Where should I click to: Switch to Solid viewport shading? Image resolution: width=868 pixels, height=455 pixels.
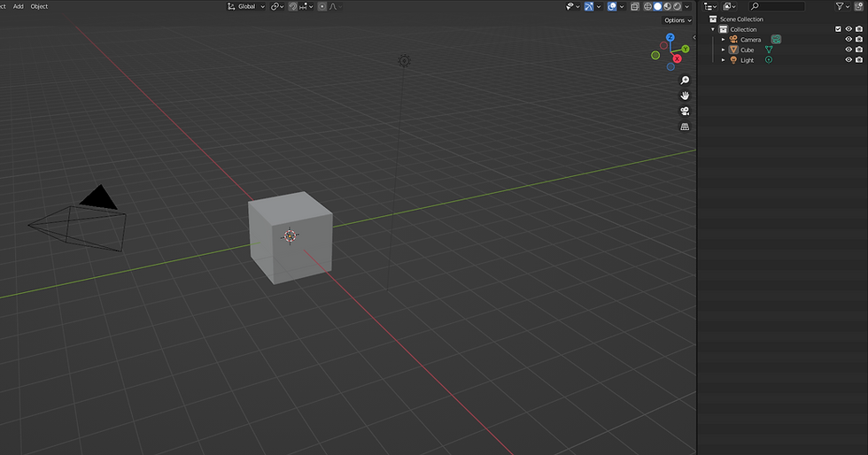(657, 7)
